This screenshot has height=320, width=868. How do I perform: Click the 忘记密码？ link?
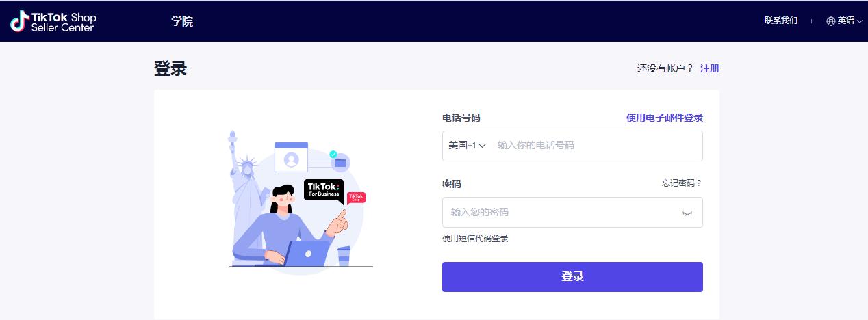(x=682, y=183)
